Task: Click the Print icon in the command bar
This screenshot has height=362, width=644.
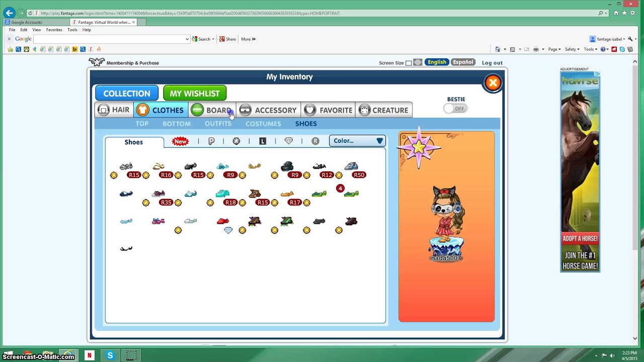Action: pyautogui.click(x=536, y=49)
